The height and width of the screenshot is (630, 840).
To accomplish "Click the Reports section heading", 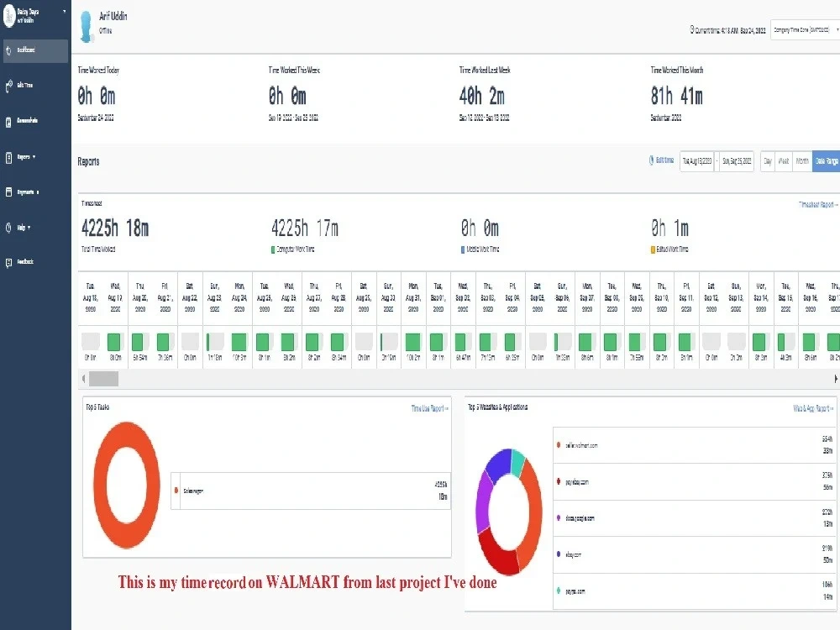I will (x=88, y=161).
